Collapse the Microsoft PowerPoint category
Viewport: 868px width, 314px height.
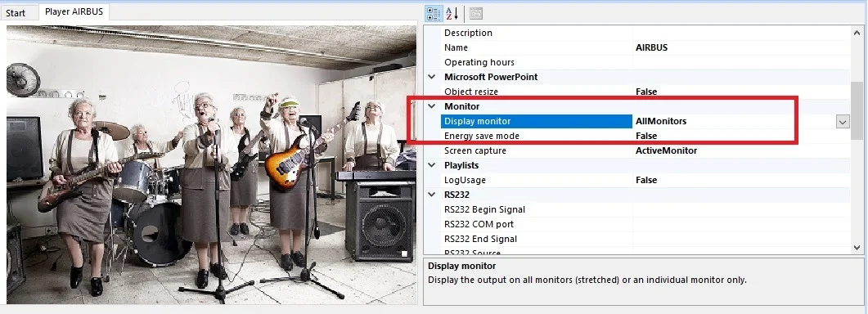pos(432,77)
